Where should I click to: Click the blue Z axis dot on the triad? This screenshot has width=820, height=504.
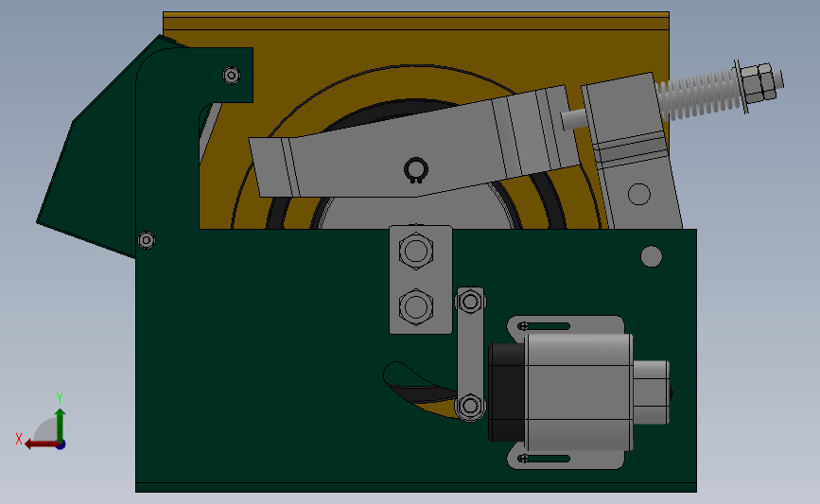[x=61, y=445]
